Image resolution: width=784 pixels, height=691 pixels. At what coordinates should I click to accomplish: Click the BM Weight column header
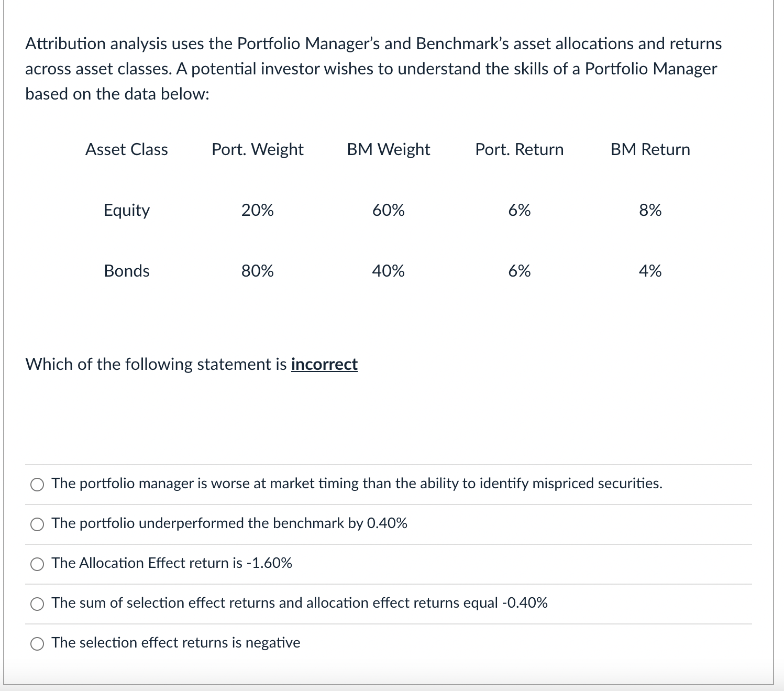coord(388,149)
